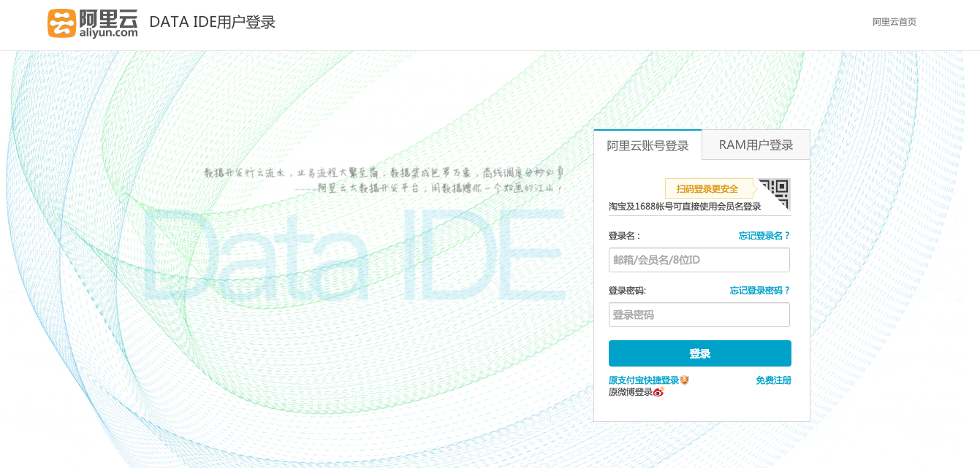Image resolution: width=980 pixels, height=468 pixels.
Task: Focus the 登录密码 input field
Action: point(699,315)
